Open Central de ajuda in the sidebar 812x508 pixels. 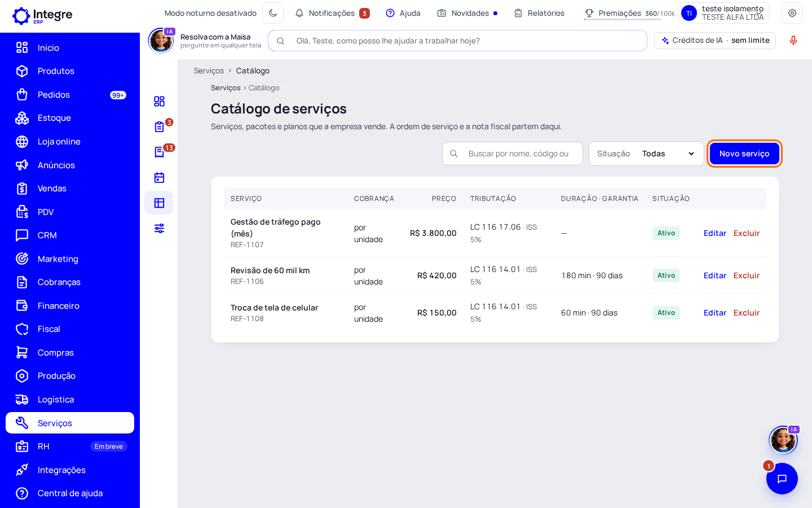coord(70,493)
